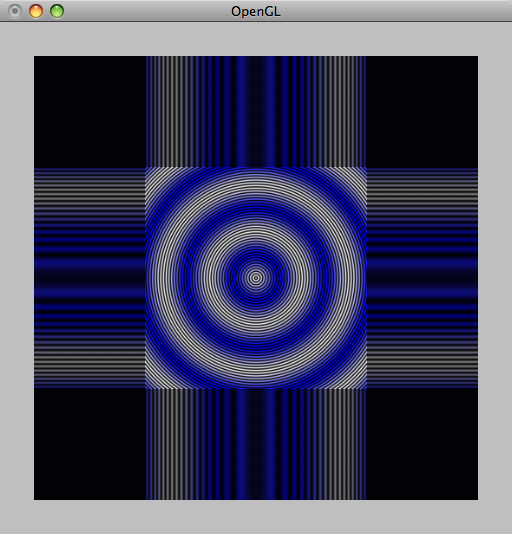Select the horizontal striped band right of circles
The width and height of the screenshot is (512, 534).
click(x=422, y=278)
